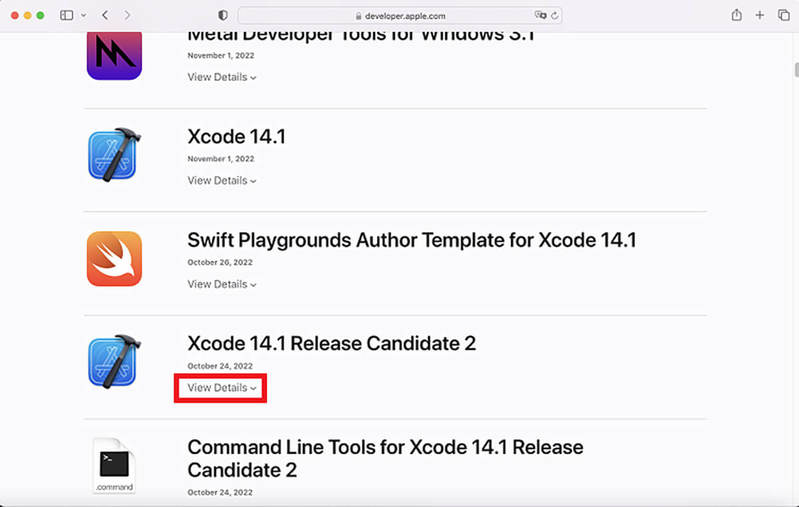This screenshot has width=799, height=507.
Task: Maximize the Safari window
Action: tap(40, 15)
